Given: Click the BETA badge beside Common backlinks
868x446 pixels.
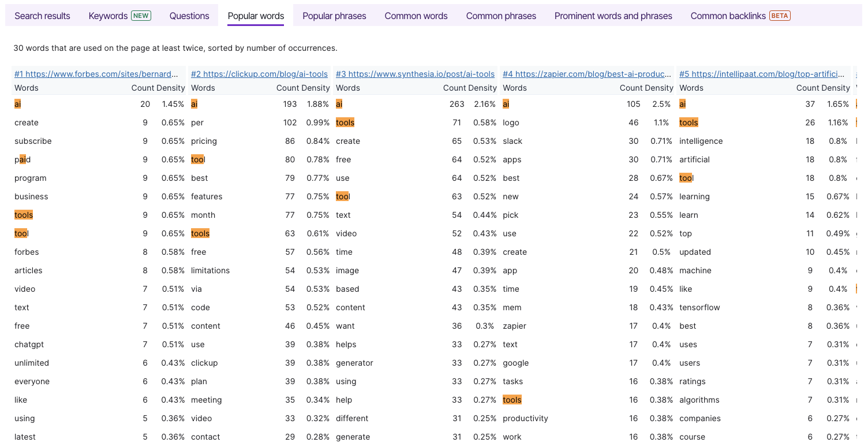Looking at the screenshot, I should (x=780, y=16).
